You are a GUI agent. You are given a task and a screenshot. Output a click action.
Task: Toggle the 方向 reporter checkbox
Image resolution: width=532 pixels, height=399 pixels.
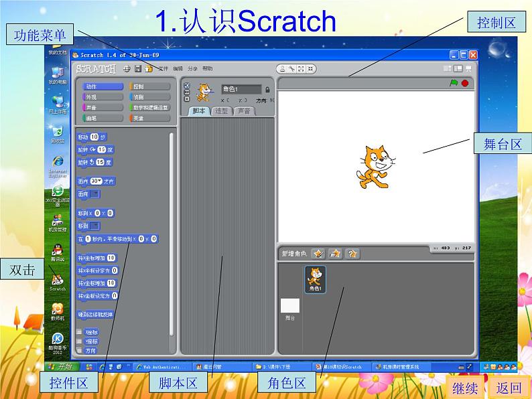click(x=79, y=350)
